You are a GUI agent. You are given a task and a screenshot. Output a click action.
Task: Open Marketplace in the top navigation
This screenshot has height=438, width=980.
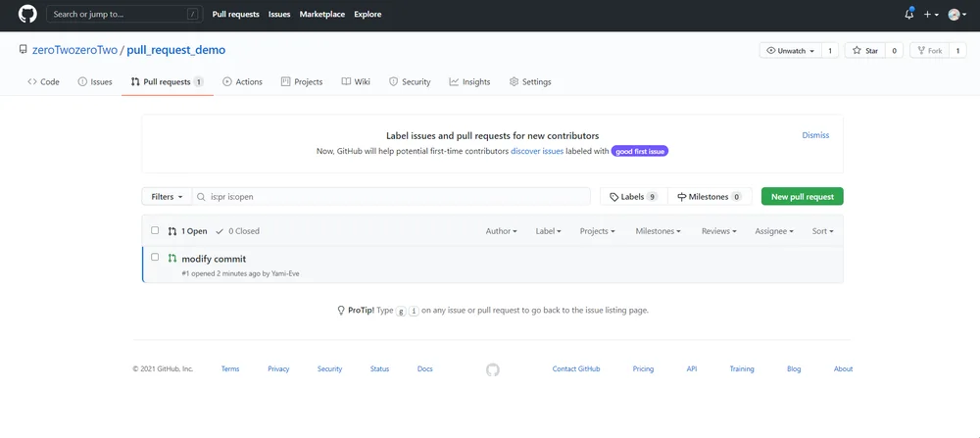coord(321,15)
